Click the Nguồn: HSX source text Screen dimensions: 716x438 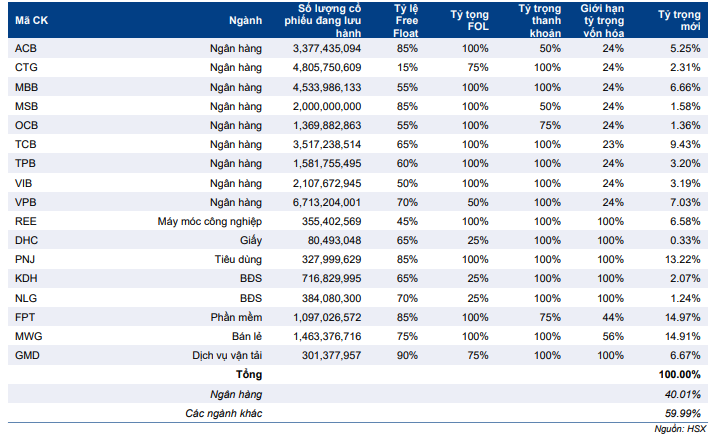click(x=680, y=429)
